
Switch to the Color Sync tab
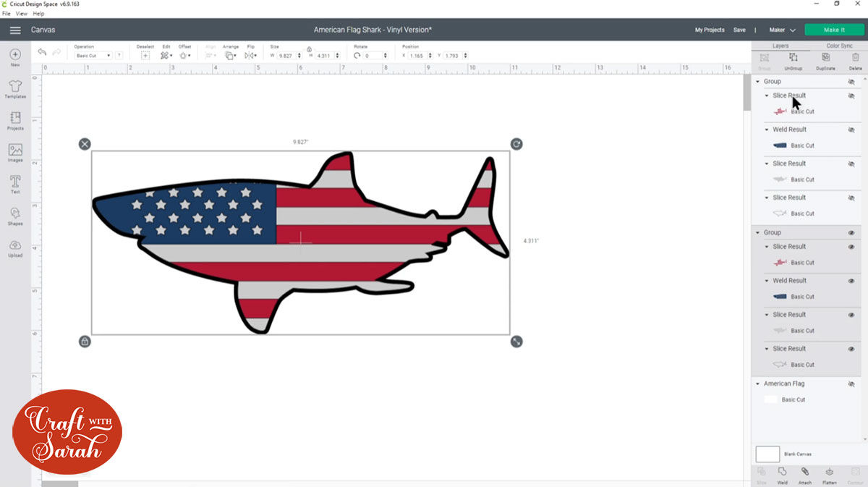pyautogui.click(x=839, y=46)
